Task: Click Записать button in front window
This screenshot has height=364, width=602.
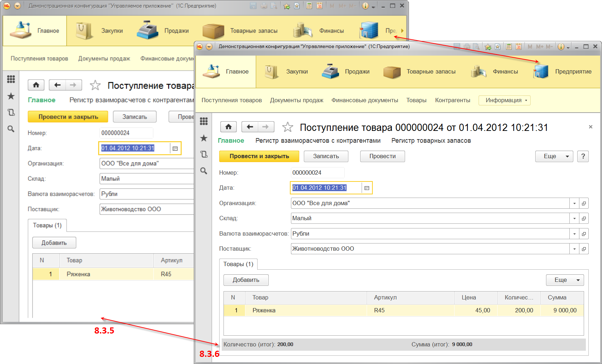Action: point(326,156)
